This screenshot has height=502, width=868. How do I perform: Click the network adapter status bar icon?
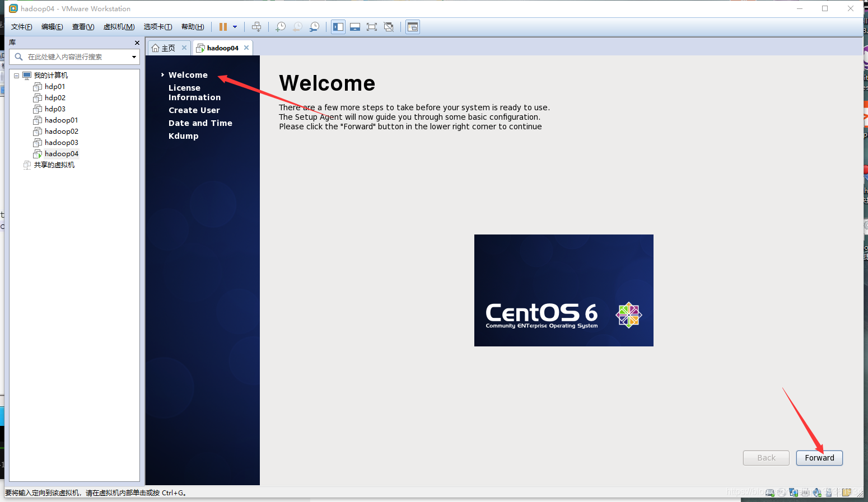[794, 492]
